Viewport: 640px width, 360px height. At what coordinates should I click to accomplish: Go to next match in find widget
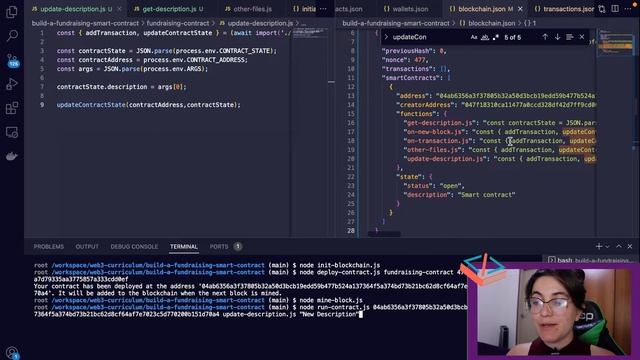557,37
